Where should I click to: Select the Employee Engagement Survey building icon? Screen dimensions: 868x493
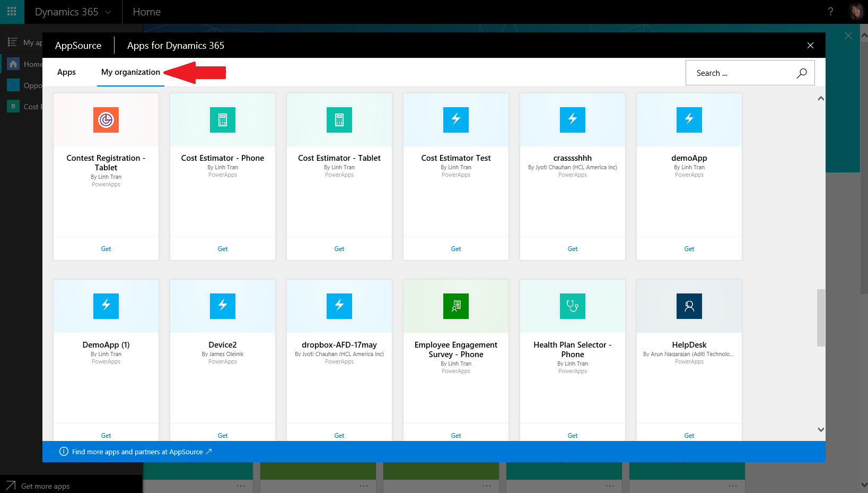tap(455, 306)
